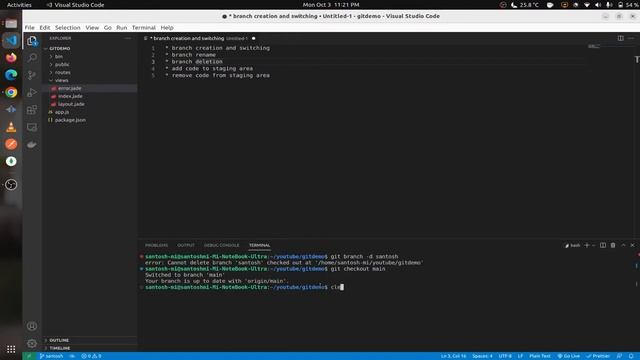Launch VLC media player from dock
Viewport: 640px width, 360px height.
11,127
